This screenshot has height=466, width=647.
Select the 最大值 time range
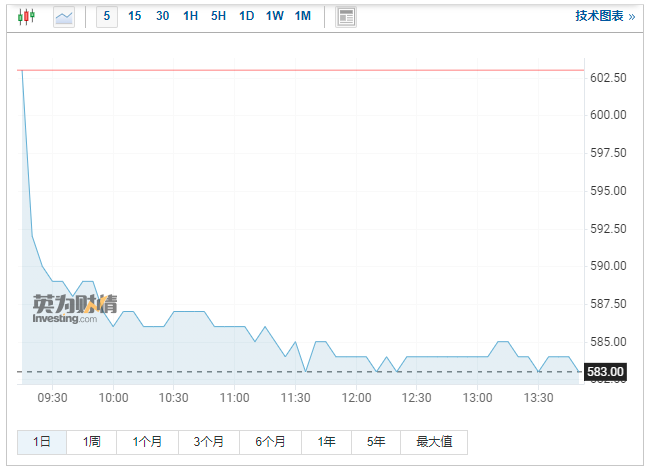[434, 442]
